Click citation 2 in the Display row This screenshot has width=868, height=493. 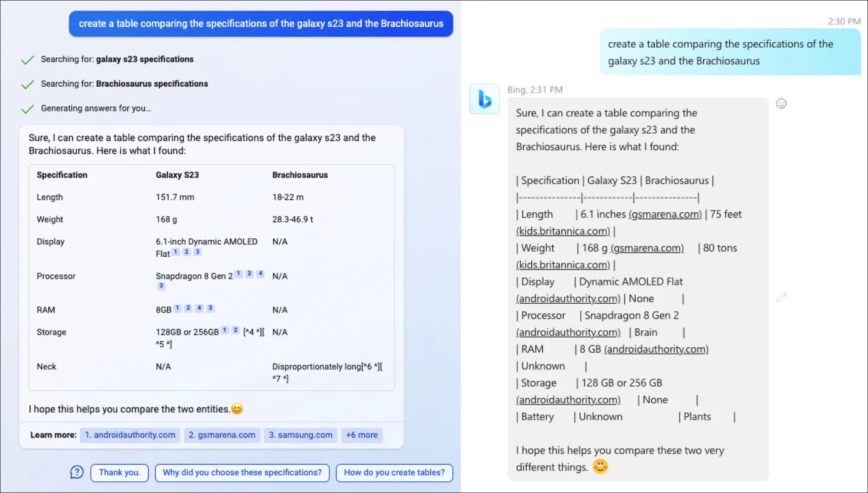pyautogui.click(x=187, y=252)
